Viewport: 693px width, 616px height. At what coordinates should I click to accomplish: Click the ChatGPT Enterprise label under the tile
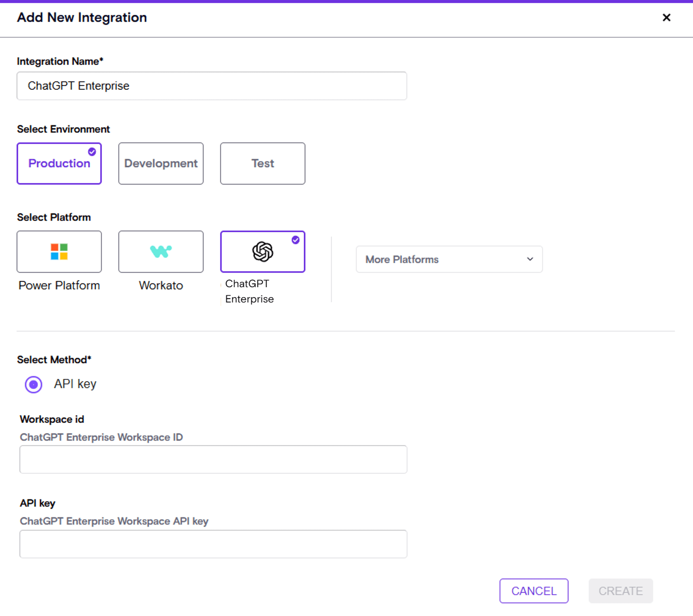coord(249,291)
